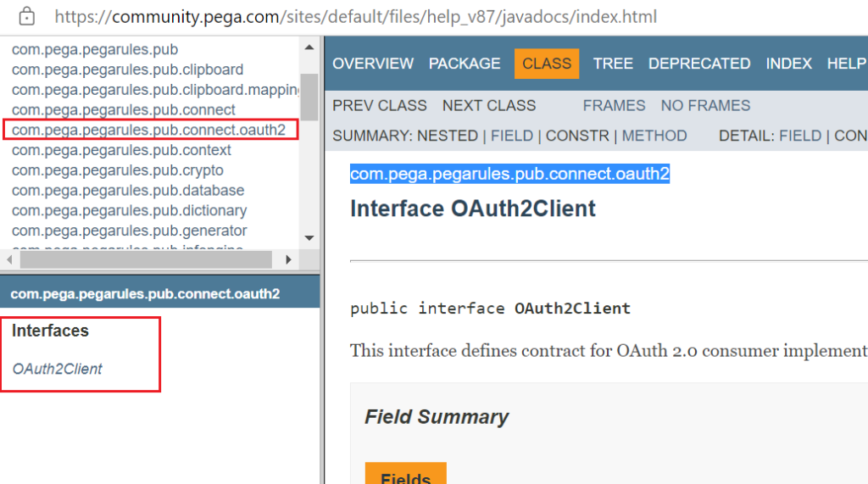Select the highlighted CLASS tab

pos(547,64)
